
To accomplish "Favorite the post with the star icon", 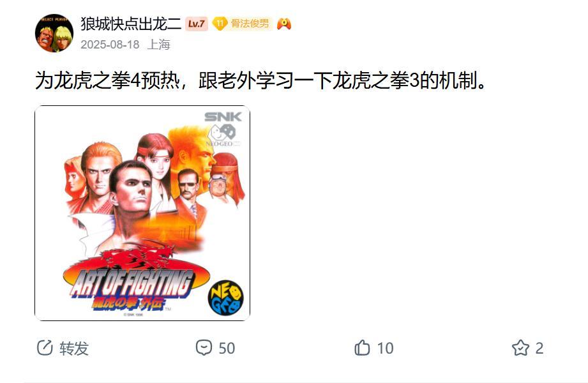I will click(520, 348).
